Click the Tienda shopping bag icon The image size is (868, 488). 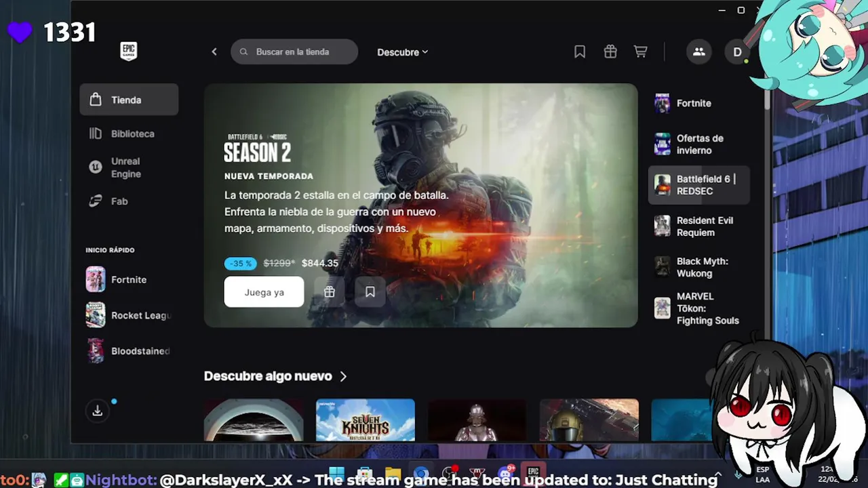point(96,100)
